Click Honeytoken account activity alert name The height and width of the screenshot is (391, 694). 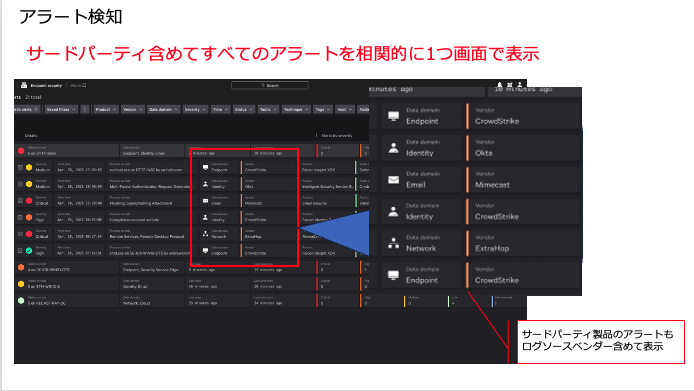point(134,220)
